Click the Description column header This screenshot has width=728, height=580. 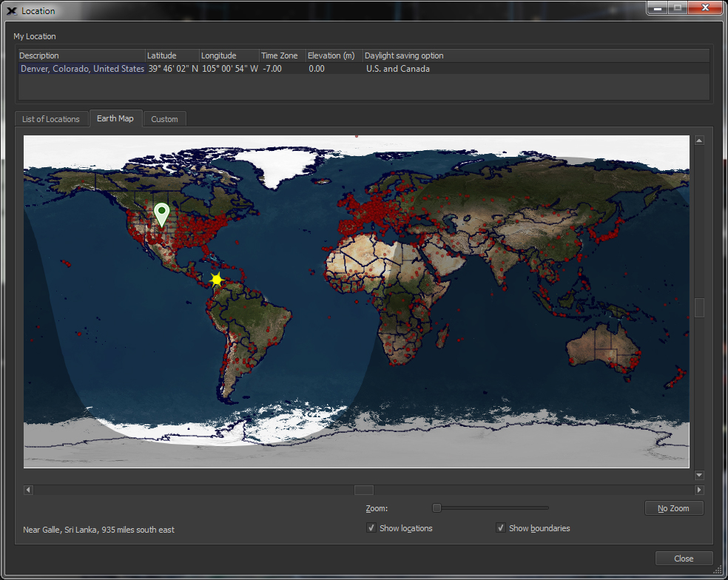click(x=39, y=55)
